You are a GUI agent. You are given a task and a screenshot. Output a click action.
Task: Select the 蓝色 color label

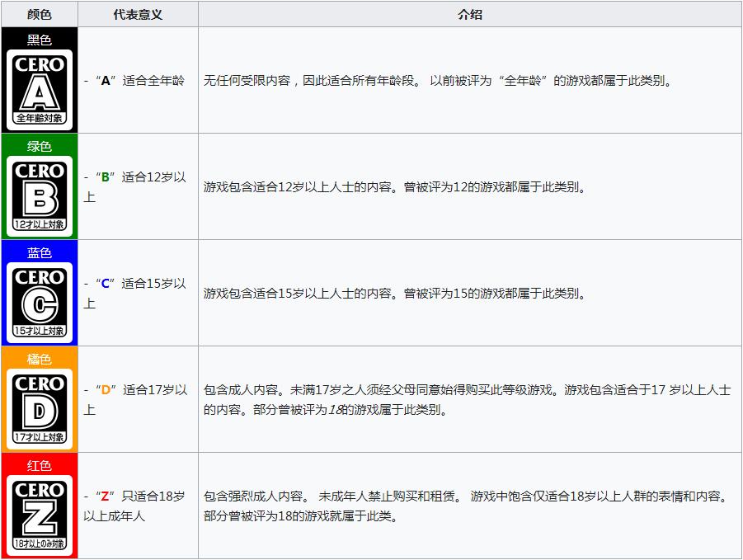[x=39, y=252]
